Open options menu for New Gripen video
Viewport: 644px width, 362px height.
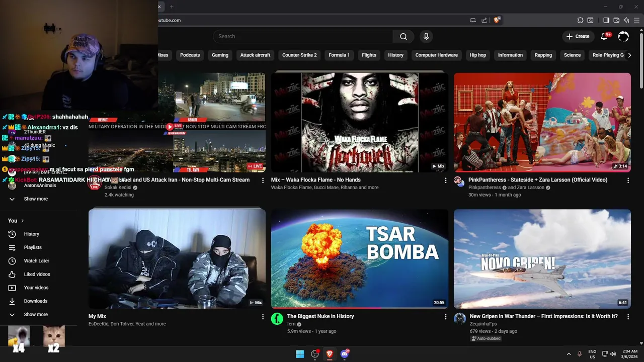click(628, 317)
